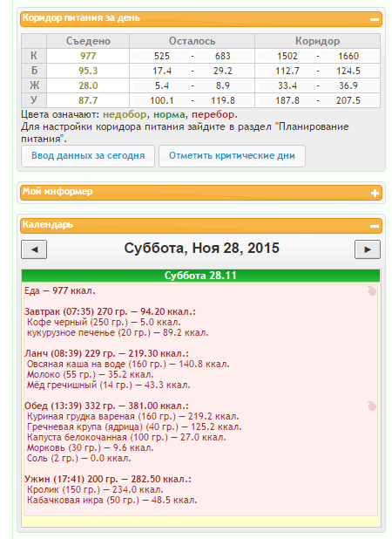Click remaining protein value 17.4

click(162, 71)
